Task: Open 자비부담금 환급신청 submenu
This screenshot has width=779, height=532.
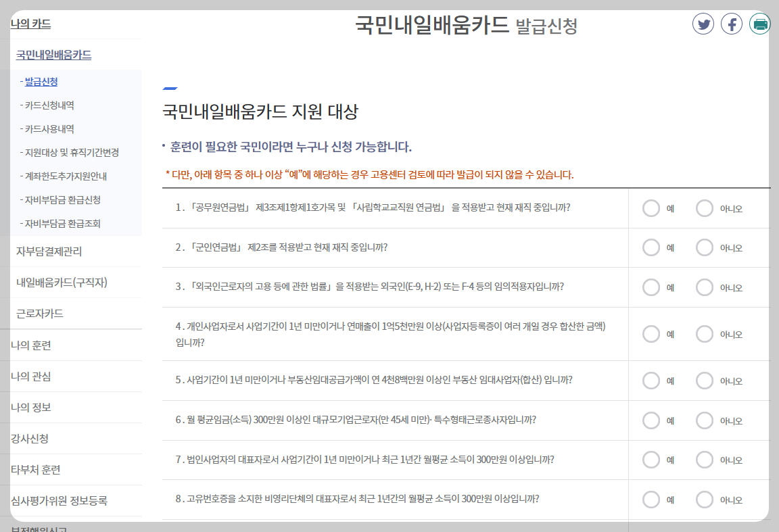Action: (x=63, y=199)
